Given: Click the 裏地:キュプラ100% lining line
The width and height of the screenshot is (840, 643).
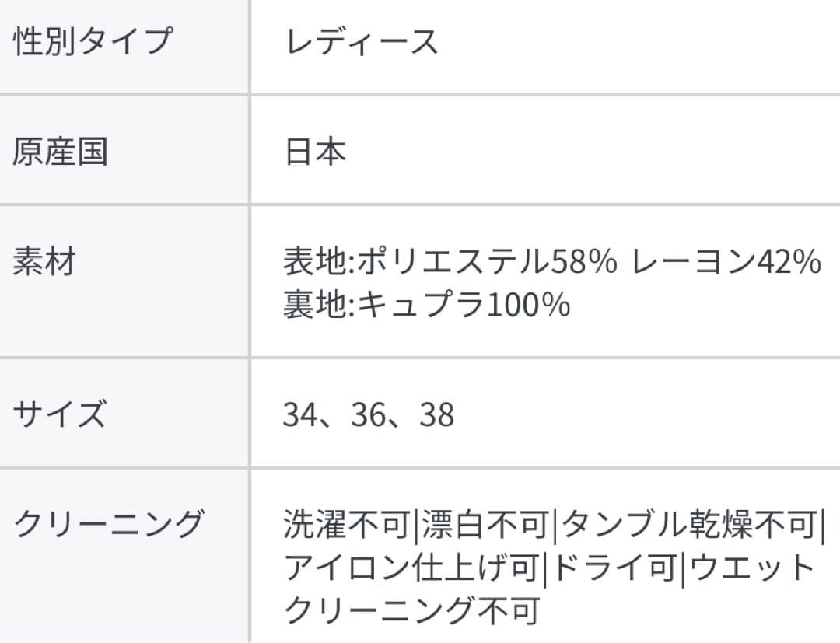Looking at the screenshot, I should 426,305.
